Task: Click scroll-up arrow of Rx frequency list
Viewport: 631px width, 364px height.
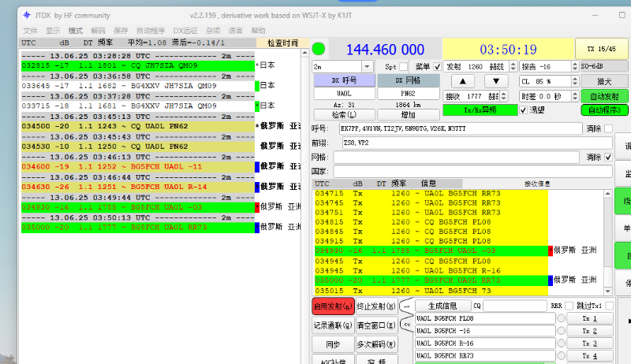Action: tap(607, 194)
